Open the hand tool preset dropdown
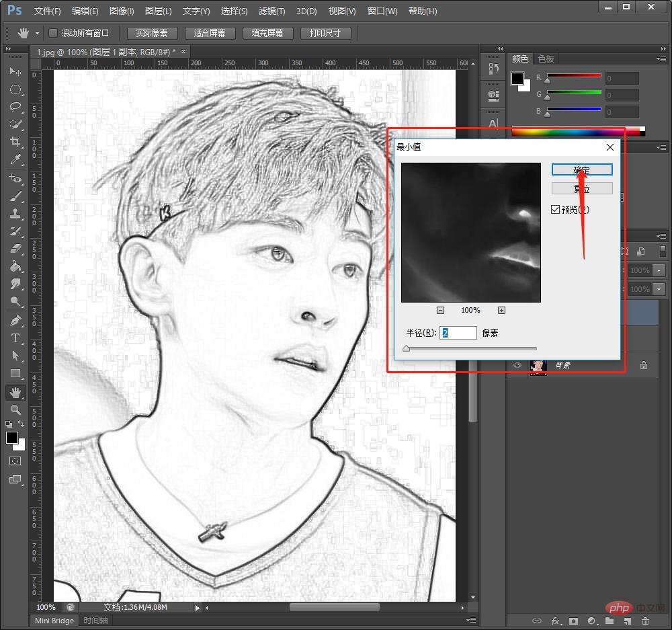This screenshot has width=672, height=630. tap(37, 33)
